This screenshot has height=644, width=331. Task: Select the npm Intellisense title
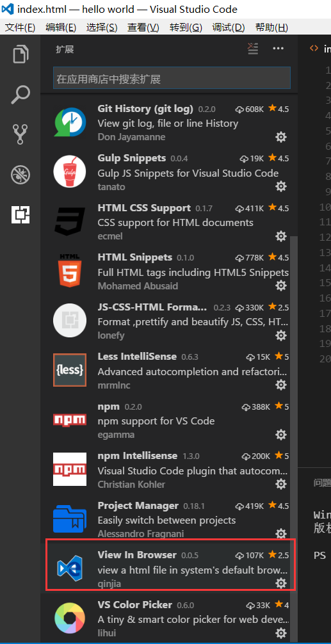pyautogui.click(x=138, y=456)
